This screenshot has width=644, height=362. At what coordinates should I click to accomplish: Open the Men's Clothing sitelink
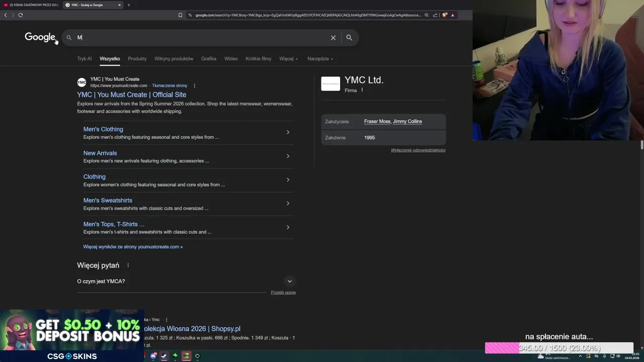(103, 129)
